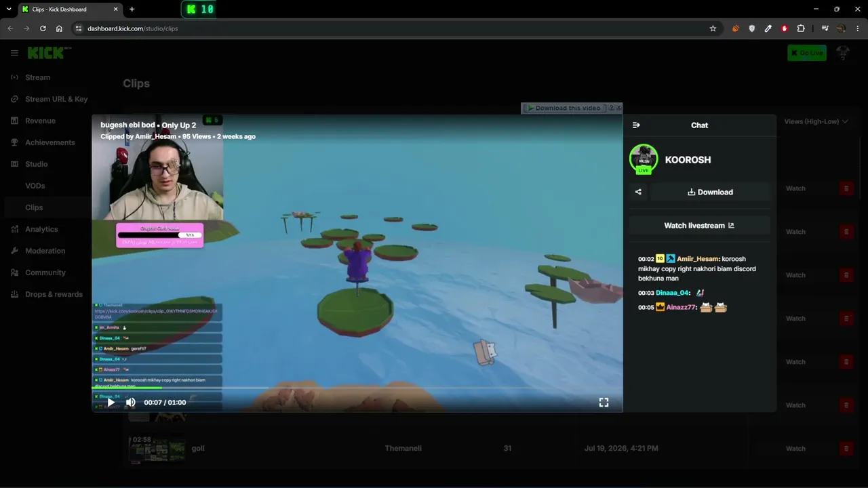The width and height of the screenshot is (868, 488).
Task: Open the tab search dropdown
Action: point(9,9)
